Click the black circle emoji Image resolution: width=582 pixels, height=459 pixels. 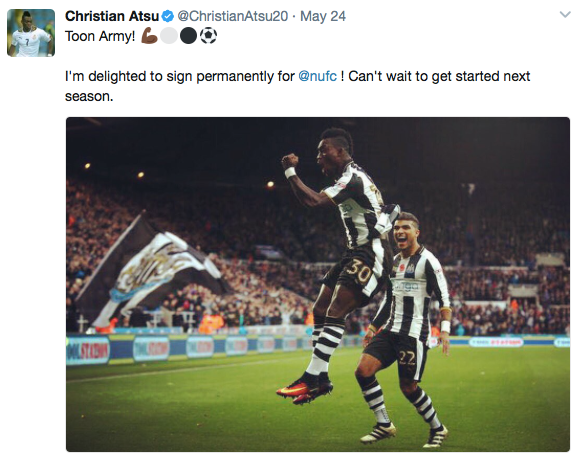coord(188,36)
